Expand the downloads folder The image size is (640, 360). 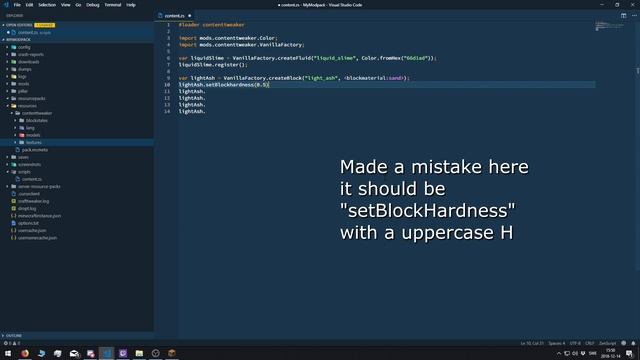click(29, 62)
